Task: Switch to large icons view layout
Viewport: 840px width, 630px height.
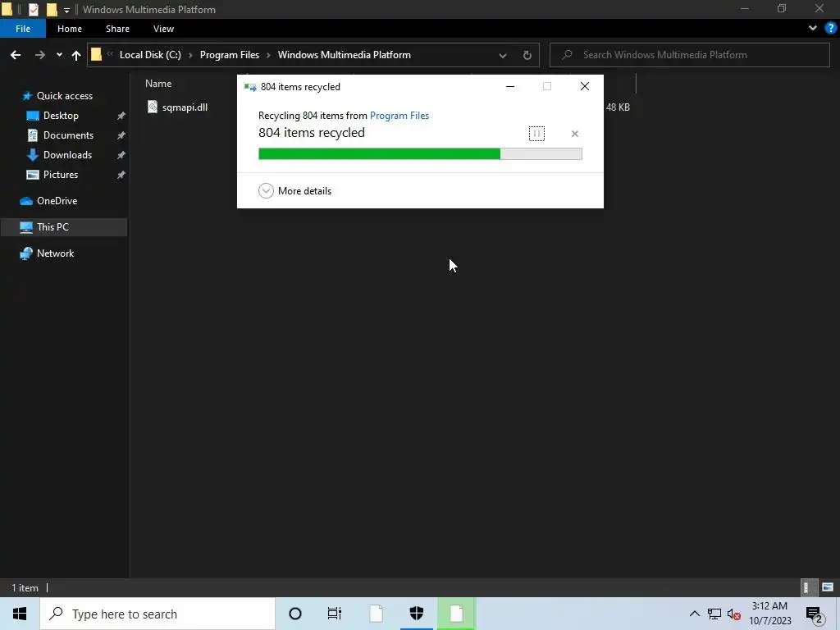Action: 828,587
